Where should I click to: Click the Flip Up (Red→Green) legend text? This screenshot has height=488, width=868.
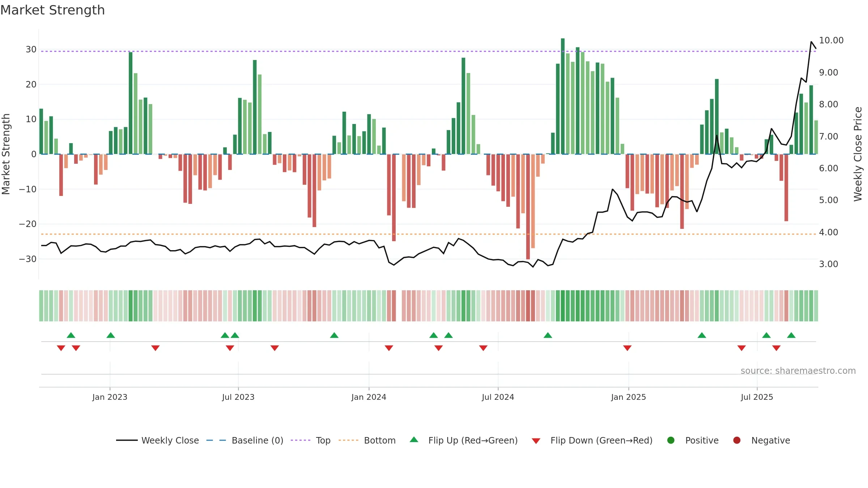point(473,440)
